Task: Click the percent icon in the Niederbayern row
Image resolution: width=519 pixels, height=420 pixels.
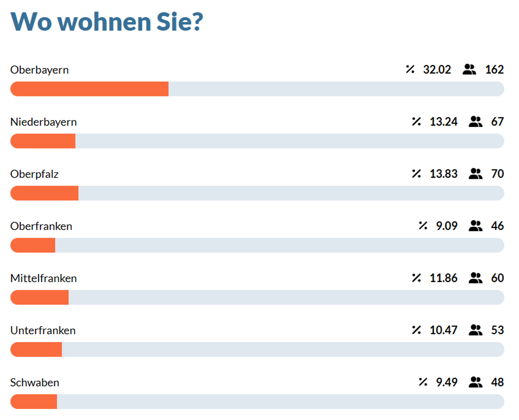Action: (416, 121)
